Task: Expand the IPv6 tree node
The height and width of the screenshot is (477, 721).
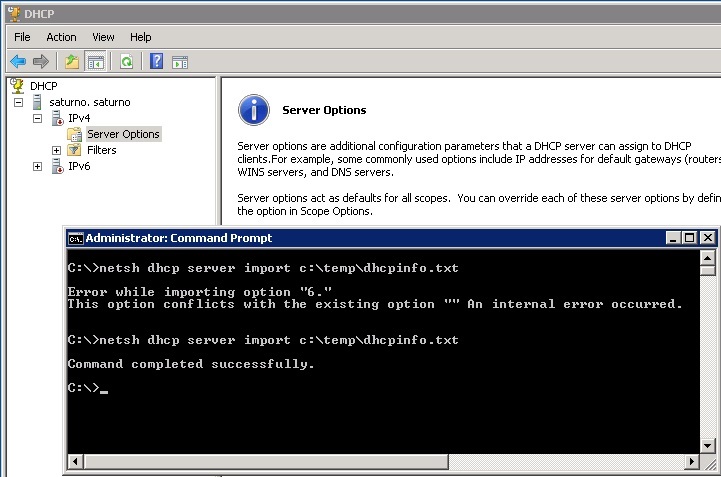Action: click(x=38, y=166)
